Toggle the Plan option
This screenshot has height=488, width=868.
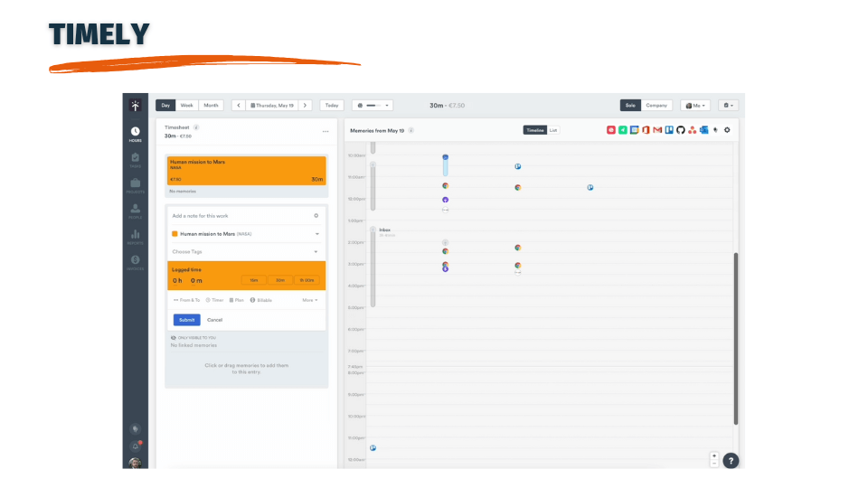pyautogui.click(x=236, y=300)
